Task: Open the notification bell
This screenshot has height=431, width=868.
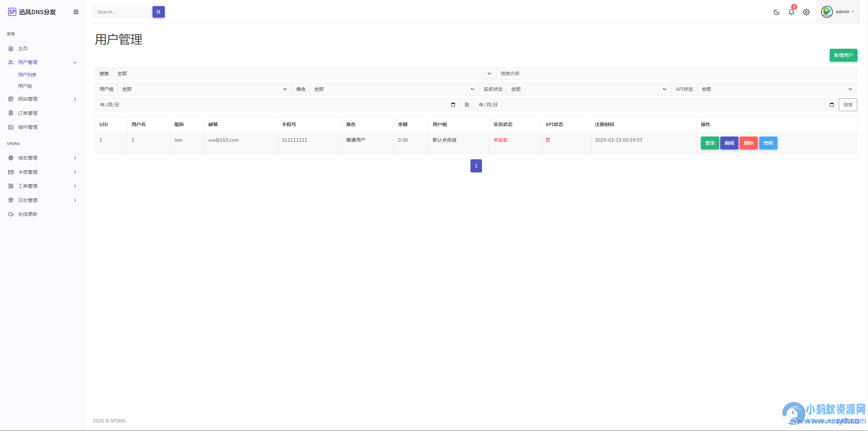Action: click(791, 12)
